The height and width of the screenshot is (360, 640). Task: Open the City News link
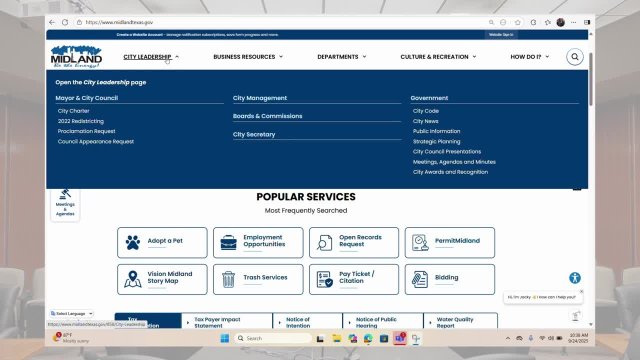coord(425,121)
